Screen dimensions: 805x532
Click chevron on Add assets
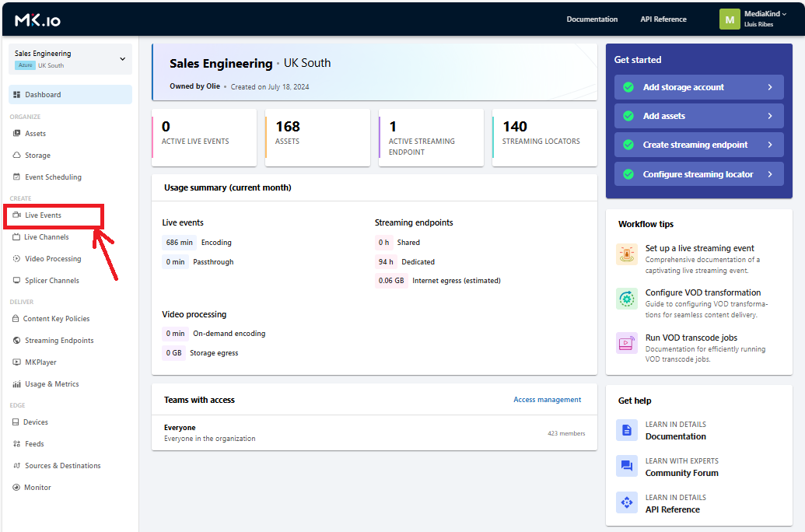tap(769, 116)
